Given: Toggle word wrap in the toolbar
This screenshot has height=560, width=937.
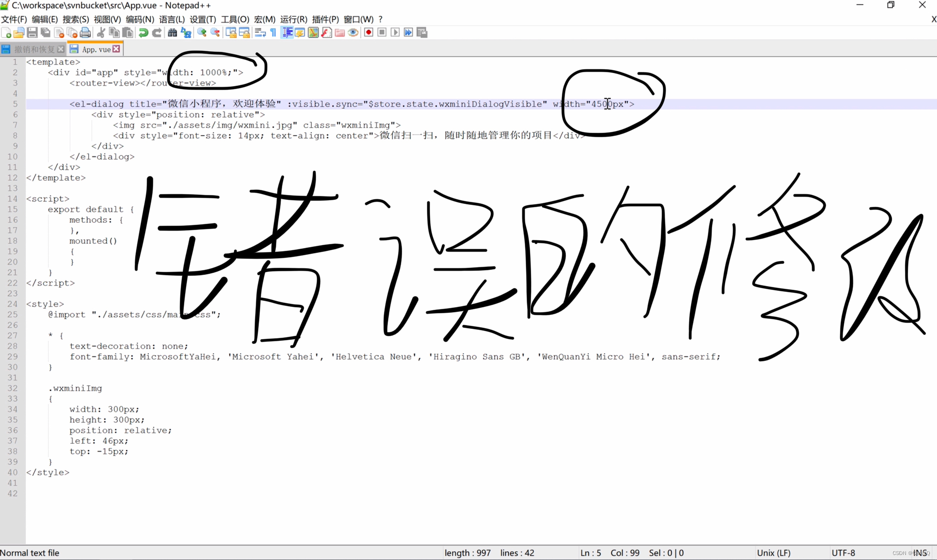Looking at the screenshot, I should point(260,32).
